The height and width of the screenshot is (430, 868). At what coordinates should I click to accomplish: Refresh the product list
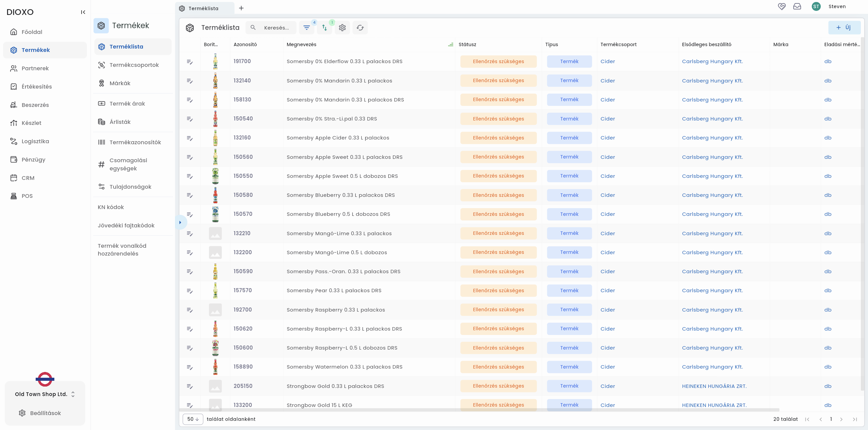pos(360,28)
